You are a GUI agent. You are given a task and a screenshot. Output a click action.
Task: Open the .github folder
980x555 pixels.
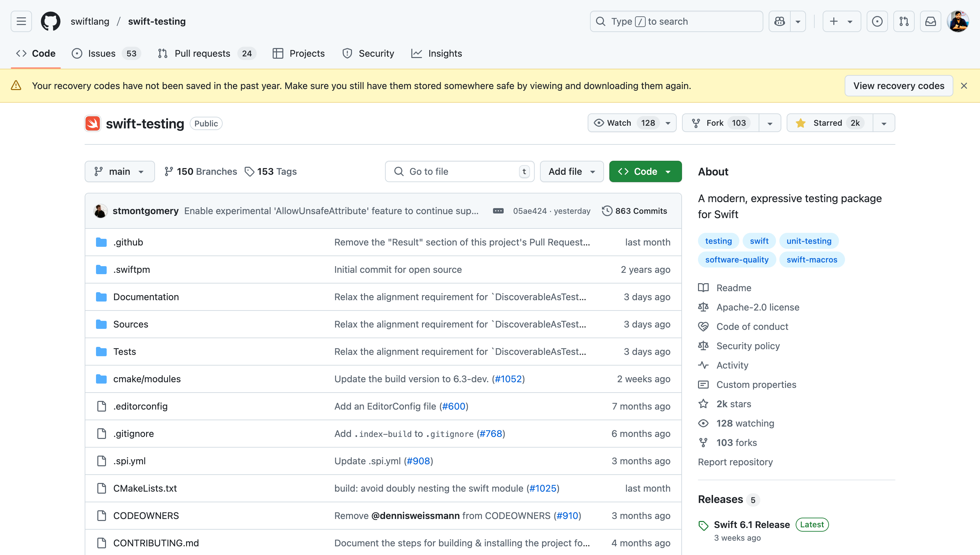[x=128, y=242]
